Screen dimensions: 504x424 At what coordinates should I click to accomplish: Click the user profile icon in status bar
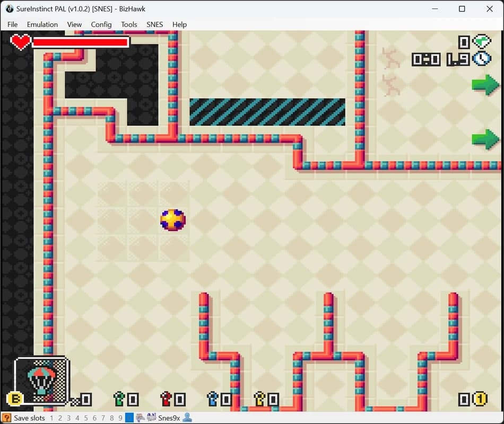187,418
